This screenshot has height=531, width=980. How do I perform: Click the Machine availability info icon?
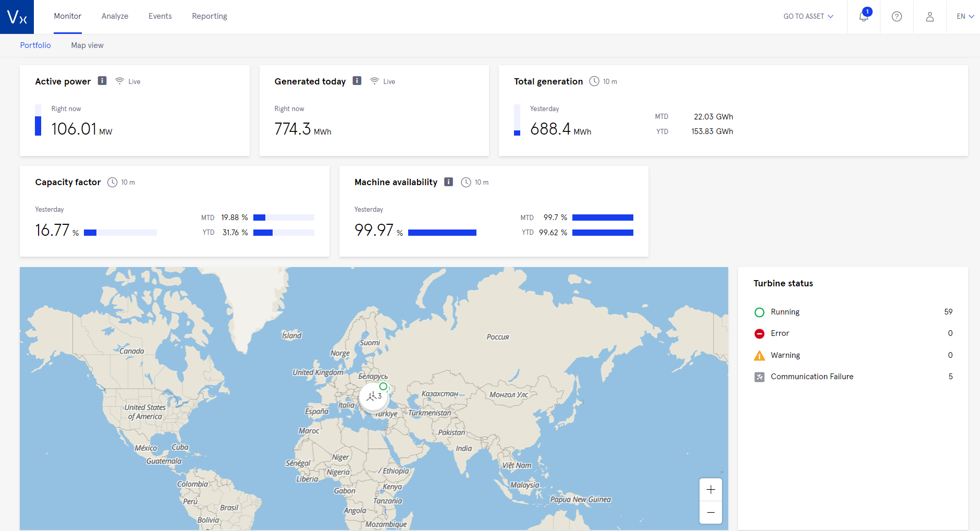pos(448,182)
